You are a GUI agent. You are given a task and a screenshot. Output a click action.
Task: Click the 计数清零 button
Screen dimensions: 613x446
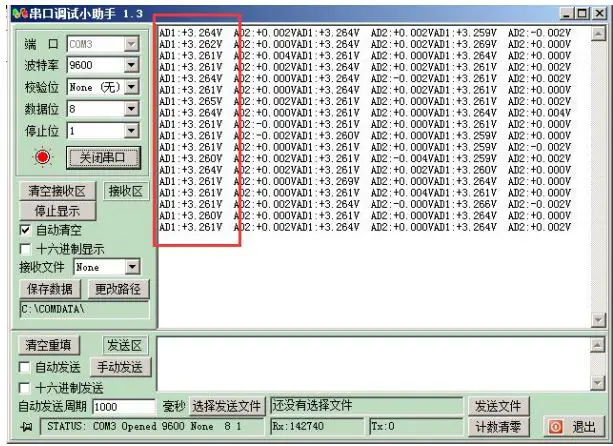click(498, 427)
